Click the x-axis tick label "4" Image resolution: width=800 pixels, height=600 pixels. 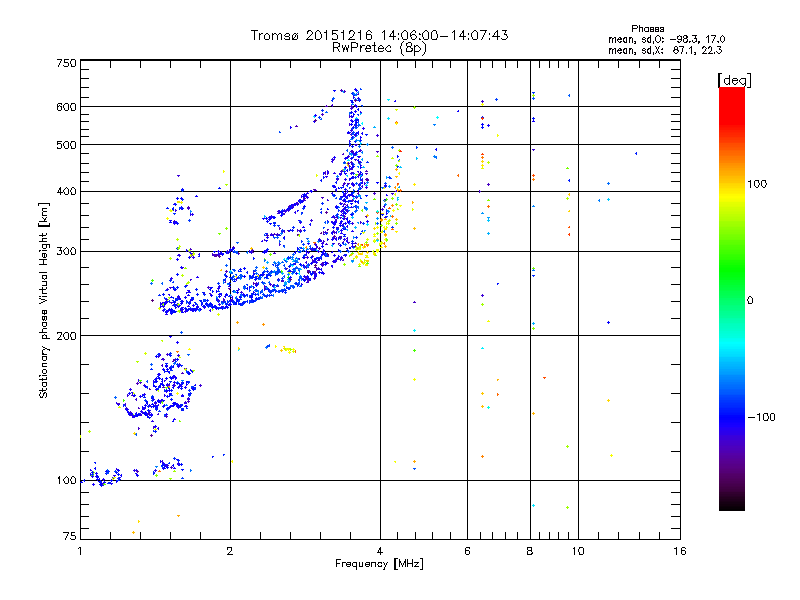[x=380, y=551]
